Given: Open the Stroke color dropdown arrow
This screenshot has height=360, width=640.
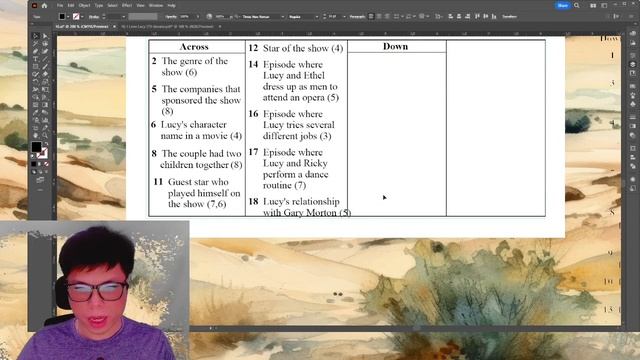Looking at the screenshot, I should click(x=82, y=17).
